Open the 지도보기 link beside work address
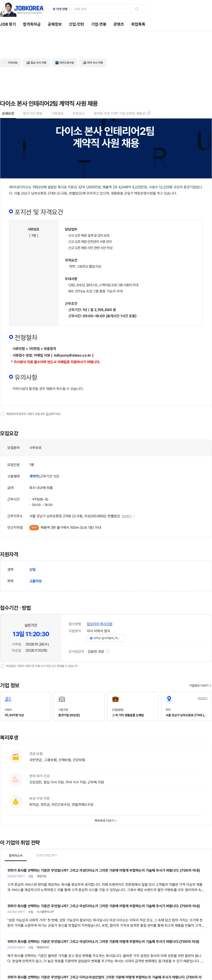Screen dimensions: 212x980 (126, 516)
